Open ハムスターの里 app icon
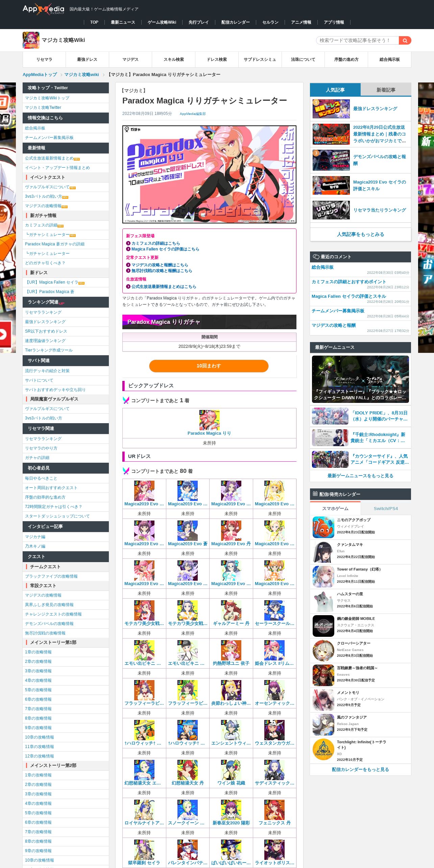434x868 pixels. (323, 601)
